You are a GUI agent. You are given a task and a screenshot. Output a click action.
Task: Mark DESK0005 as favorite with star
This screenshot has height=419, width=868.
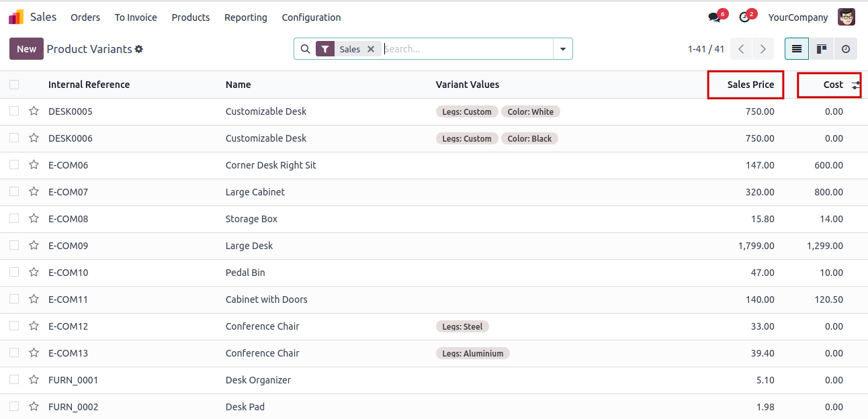34,111
